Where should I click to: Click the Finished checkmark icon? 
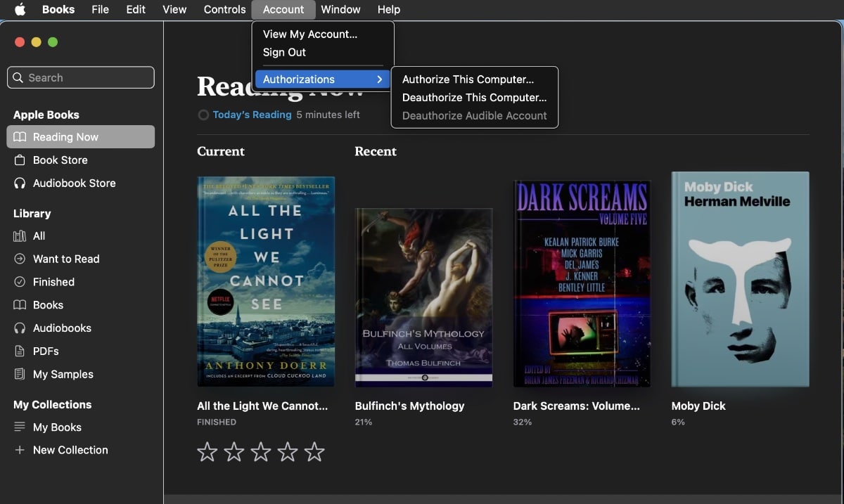[20, 282]
